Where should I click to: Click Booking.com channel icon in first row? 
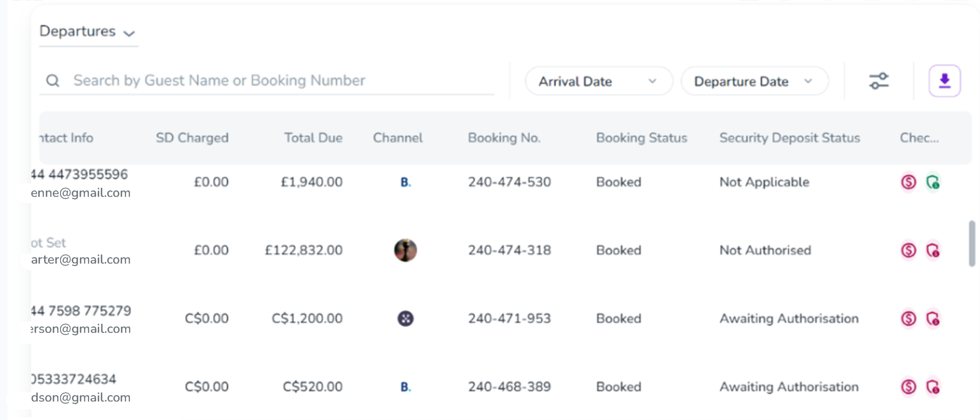(405, 182)
